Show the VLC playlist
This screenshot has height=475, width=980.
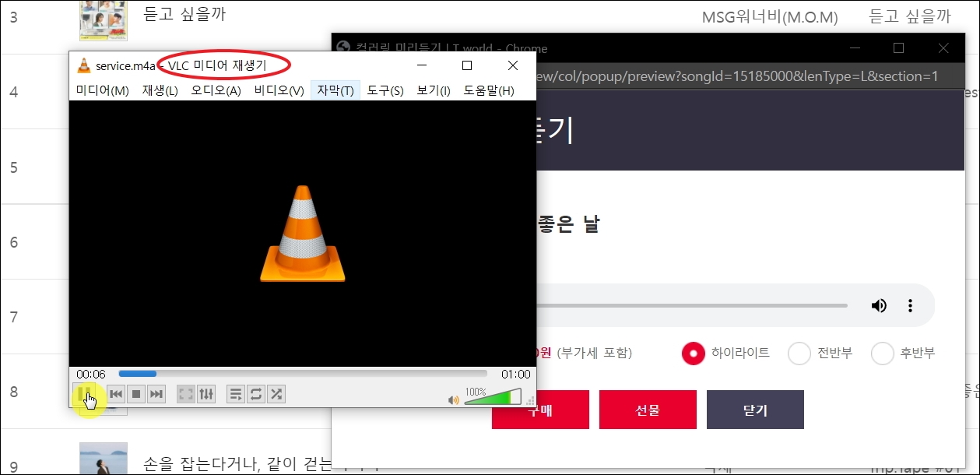236,394
